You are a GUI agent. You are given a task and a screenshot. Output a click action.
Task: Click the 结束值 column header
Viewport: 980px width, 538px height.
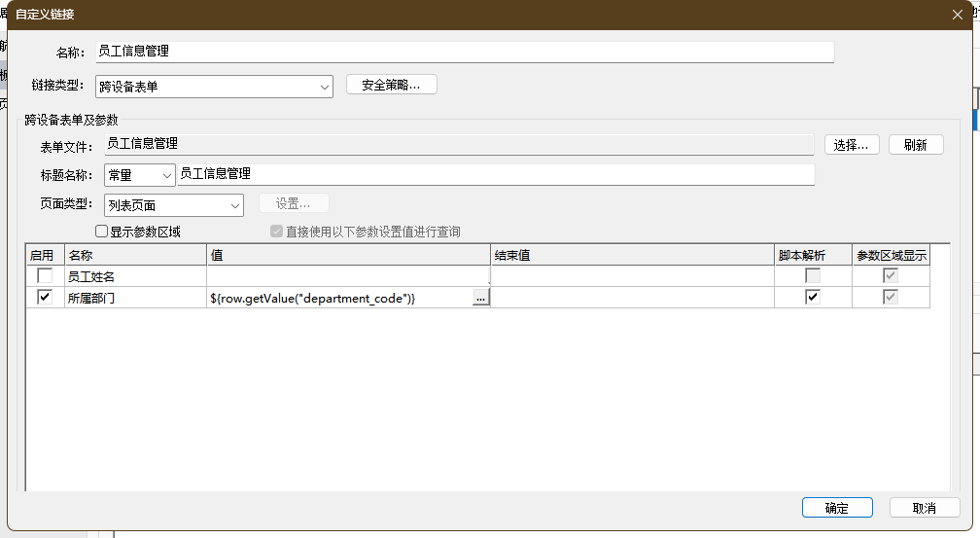[632, 255]
